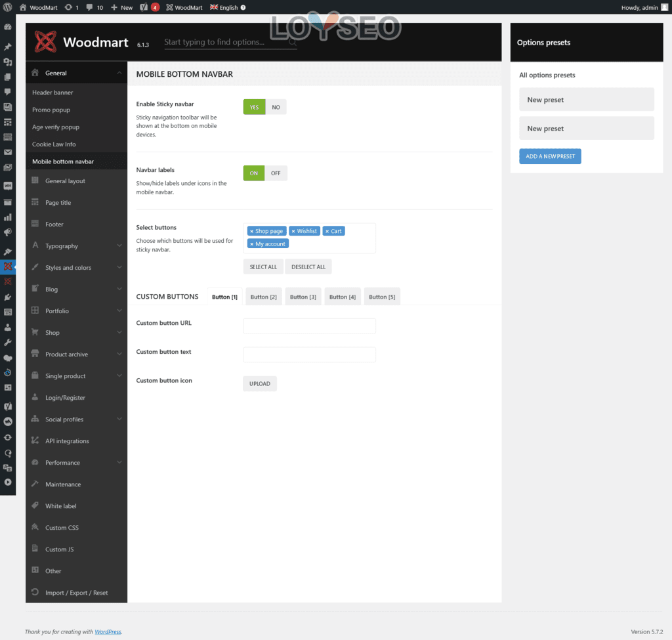
Task: Switch to Button [2] tab
Action: pos(264,297)
